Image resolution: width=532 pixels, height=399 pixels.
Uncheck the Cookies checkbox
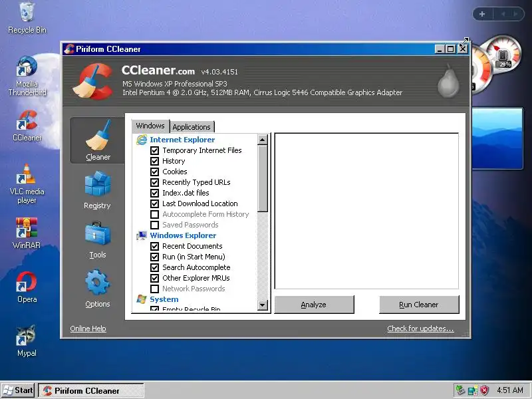(154, 172)
